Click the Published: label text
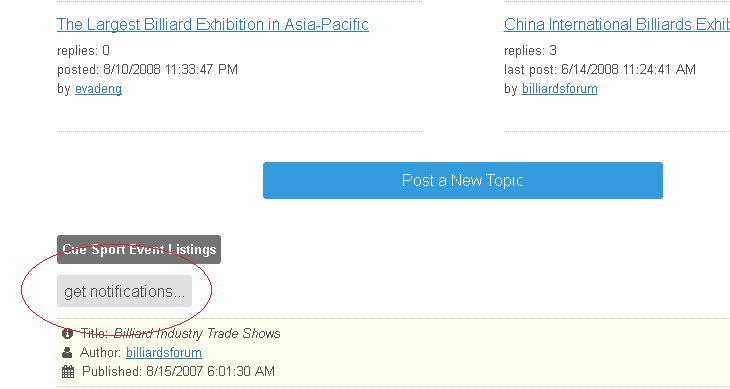This screenshot has width=730, height=389. (x=112, y=371)
